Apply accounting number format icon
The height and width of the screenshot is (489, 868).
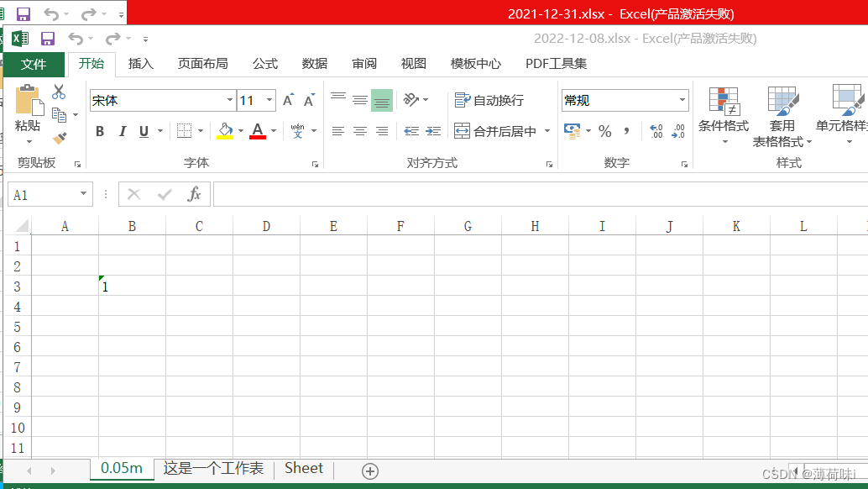573,131
